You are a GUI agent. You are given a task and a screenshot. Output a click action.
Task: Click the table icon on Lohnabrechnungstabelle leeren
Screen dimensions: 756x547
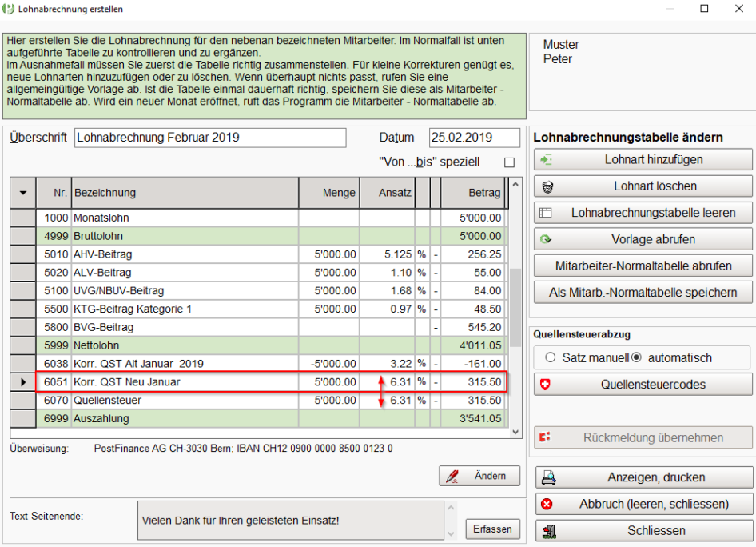click(545, 213)
